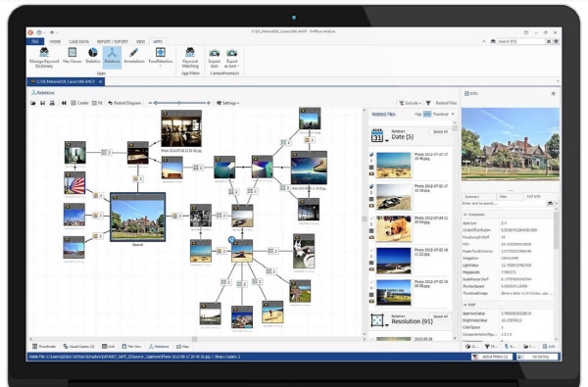Switch to the Visual Copies bottom tab
The height and width of the screenshot is (387, 588).
78,347
